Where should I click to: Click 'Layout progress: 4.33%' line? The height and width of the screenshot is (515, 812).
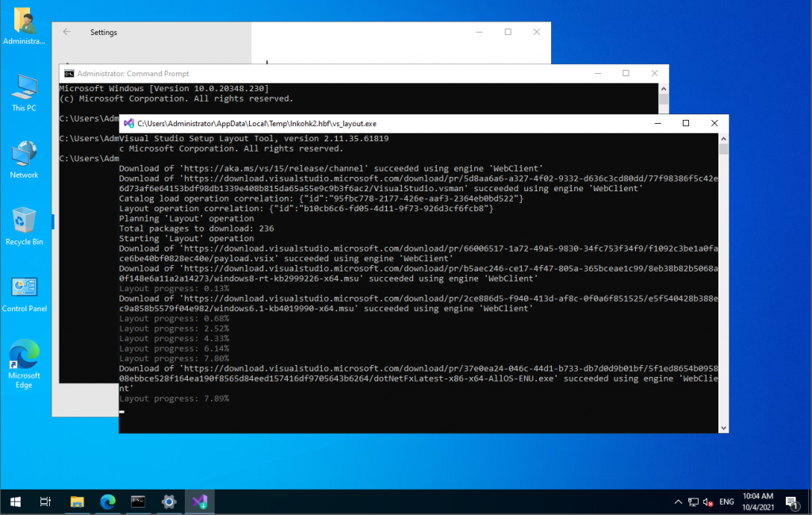tap(174, 338)
